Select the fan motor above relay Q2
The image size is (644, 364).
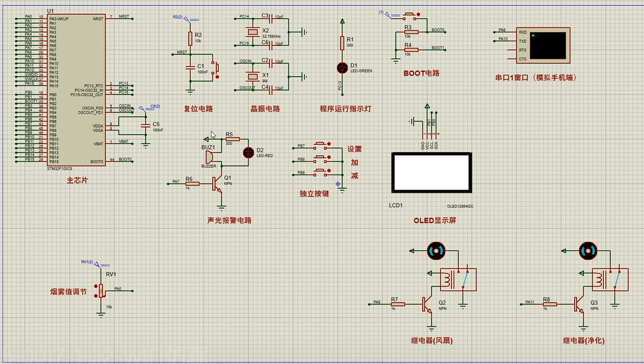[x=436, y=251]
